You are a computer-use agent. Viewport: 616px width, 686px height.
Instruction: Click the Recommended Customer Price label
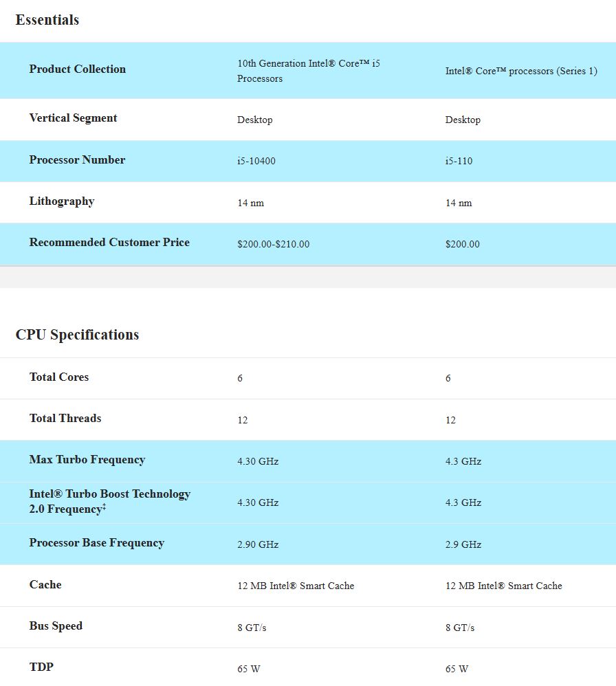[109, 243]
